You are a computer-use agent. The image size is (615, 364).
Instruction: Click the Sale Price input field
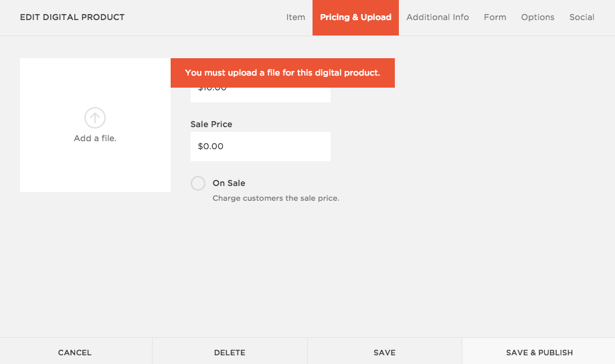pyautogui.click(x=260, y=147)
